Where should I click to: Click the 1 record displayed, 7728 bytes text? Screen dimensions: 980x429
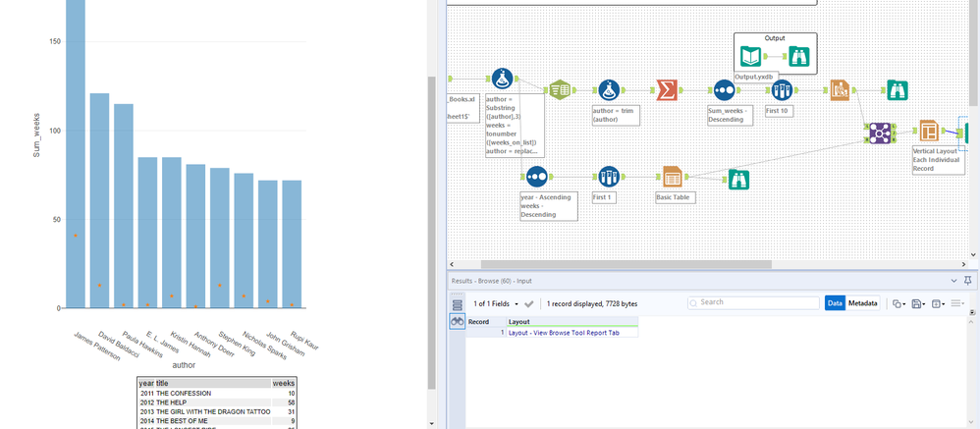click(x=592, y=304)
